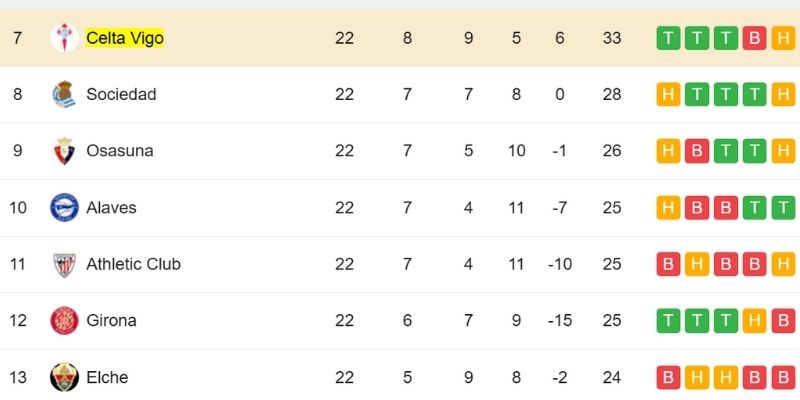The height and width of the screenshot is (400, 800).
Task: Click Celta Vigo's red B form badge
Action: (x=755, y=38)
